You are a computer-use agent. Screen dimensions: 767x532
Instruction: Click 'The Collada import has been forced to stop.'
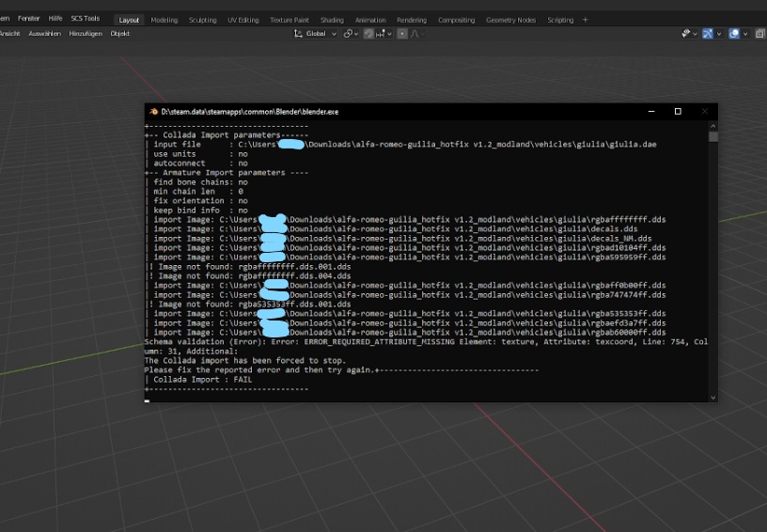point(245,360)
